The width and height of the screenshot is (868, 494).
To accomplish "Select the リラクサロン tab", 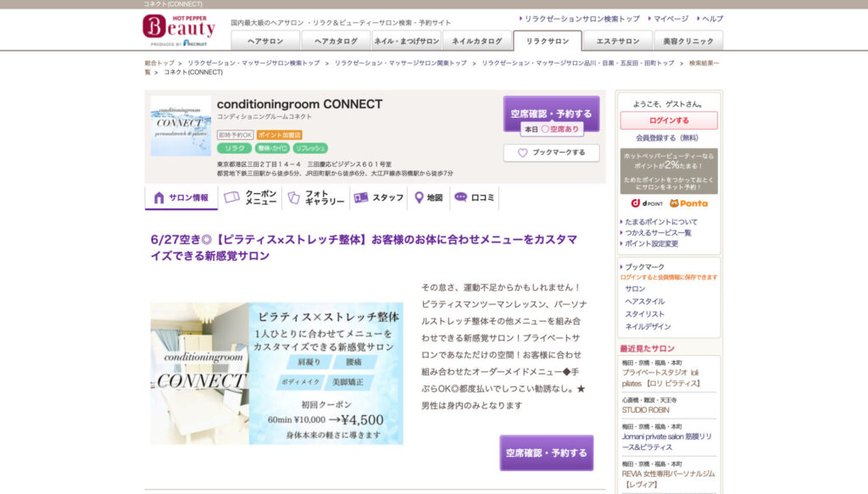I will pyautogui.click(x=548, y=41).
